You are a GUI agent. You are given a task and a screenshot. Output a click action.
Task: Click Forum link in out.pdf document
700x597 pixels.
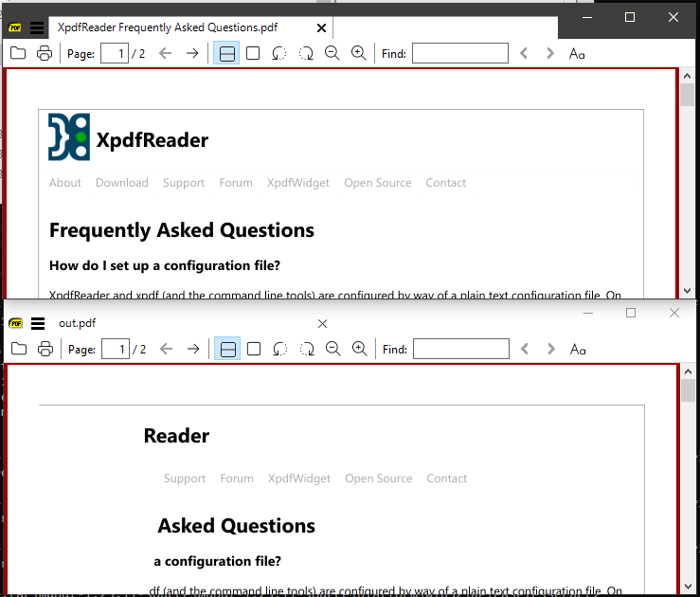tap(237, 479)
